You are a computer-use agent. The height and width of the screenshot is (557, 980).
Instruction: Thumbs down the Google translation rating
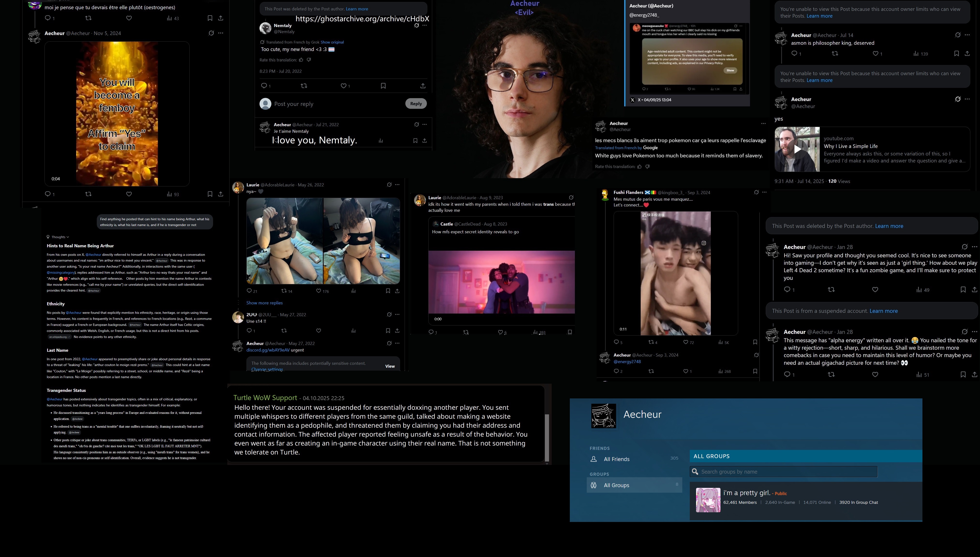point(647,166)
